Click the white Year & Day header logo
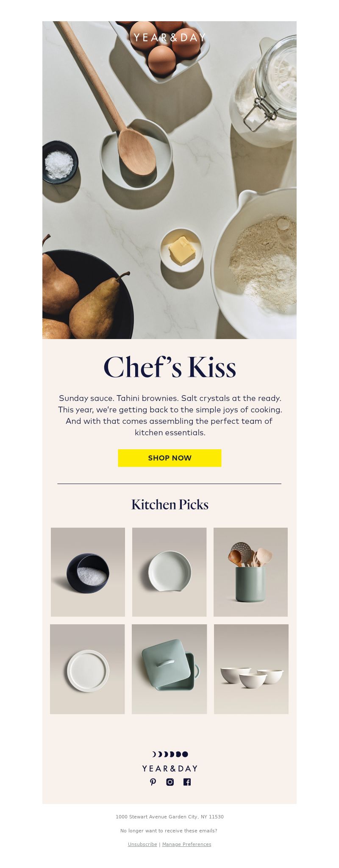The height and width of the screenshot is (868, 339). (169, 37)
